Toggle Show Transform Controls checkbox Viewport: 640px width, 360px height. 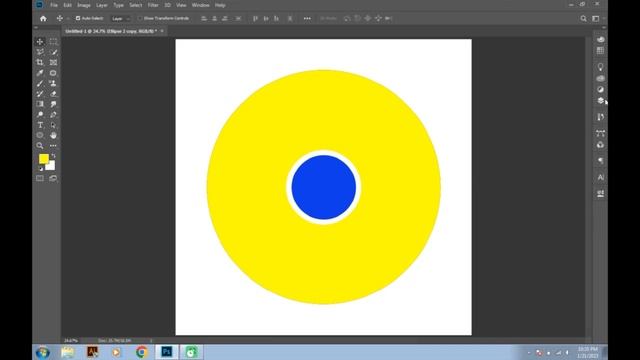(x=140, y=18)
